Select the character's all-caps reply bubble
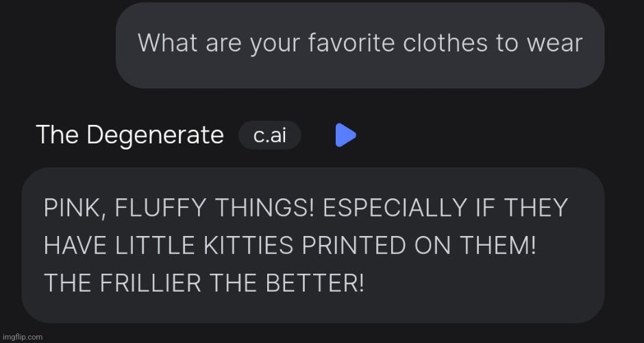 (x=313, y=245)
